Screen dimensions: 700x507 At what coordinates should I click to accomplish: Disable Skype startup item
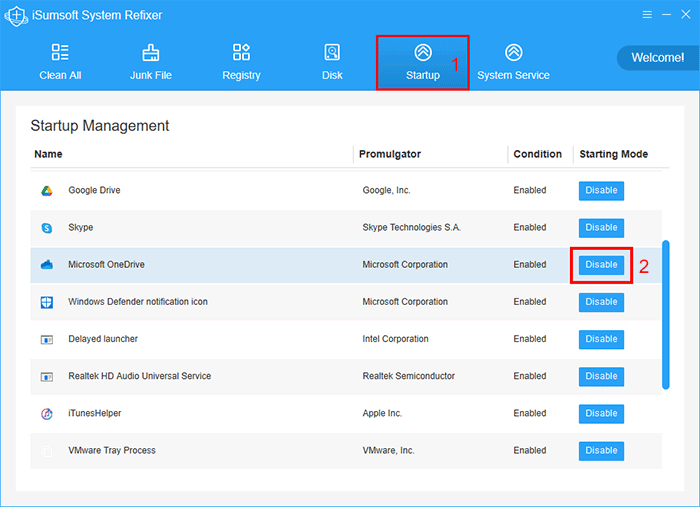[601, 228]
